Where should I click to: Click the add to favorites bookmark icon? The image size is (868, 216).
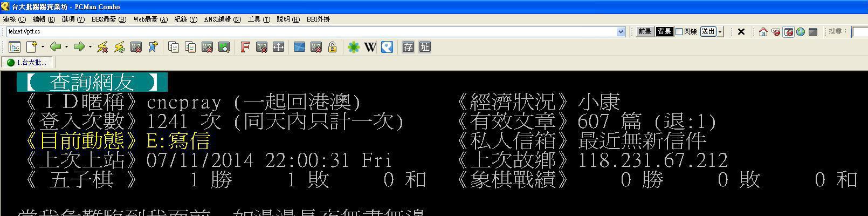click(x=153, y=47)
